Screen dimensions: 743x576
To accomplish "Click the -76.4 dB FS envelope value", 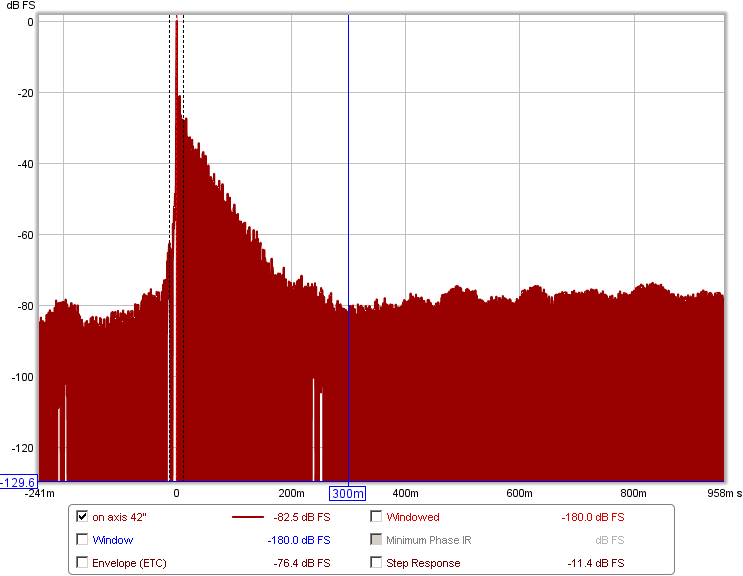I will [302, 563].
